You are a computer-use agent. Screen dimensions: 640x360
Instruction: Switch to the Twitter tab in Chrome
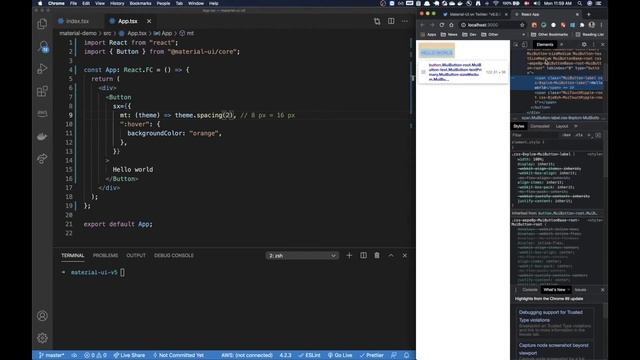tap(475, 14)
